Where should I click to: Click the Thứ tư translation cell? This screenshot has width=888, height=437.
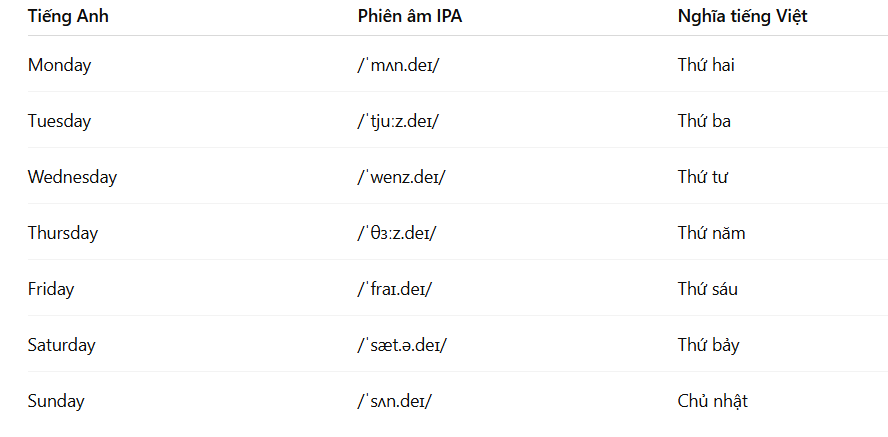(x=703, y=177)
